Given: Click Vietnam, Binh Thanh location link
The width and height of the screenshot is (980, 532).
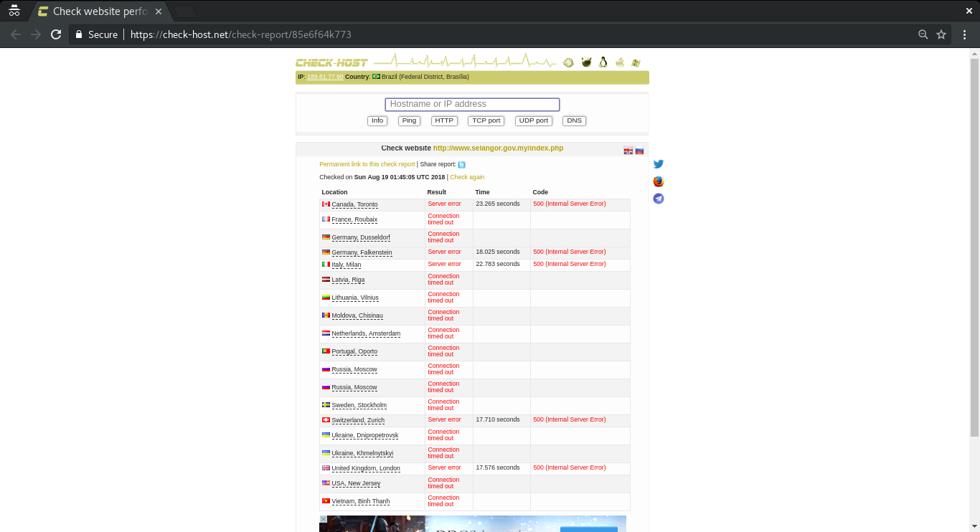Looking at the screenshot, I should (361, 502).
